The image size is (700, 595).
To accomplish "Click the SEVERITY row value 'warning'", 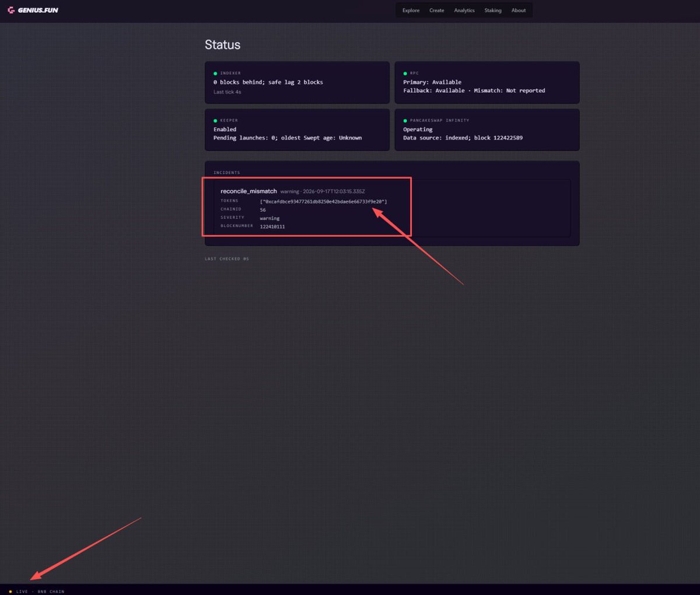I will (x=269, y=218).
